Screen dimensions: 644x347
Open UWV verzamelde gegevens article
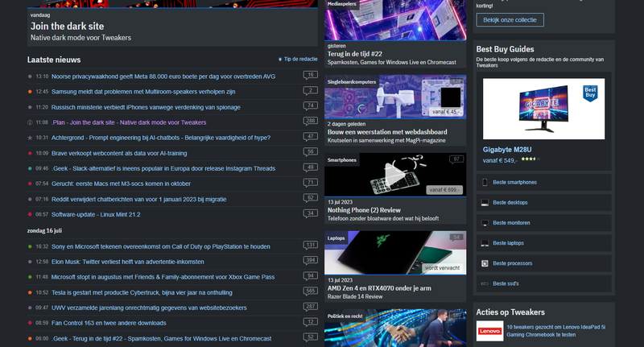pos(149,308)
